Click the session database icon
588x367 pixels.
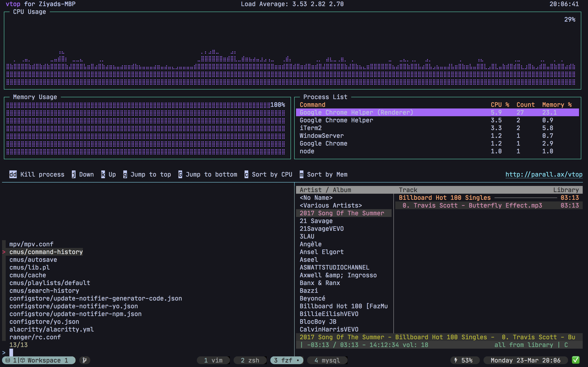8,360
